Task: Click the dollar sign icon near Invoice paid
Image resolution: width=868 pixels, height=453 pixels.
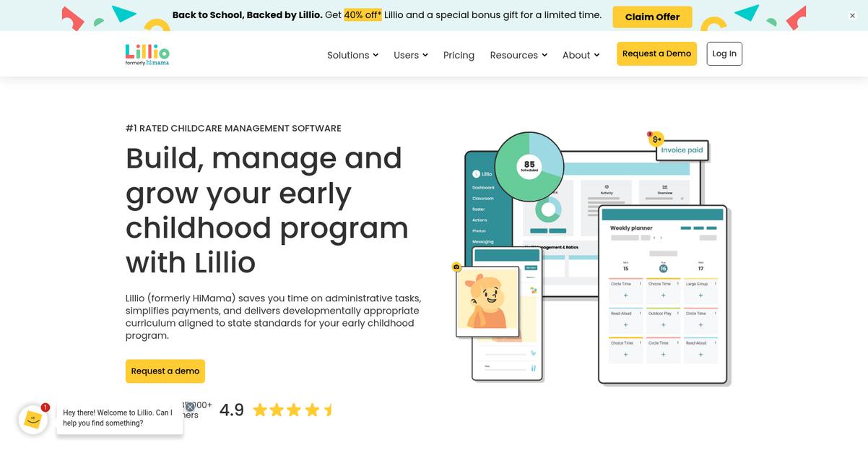Action: pyautogui.click(x=656, y=139)
